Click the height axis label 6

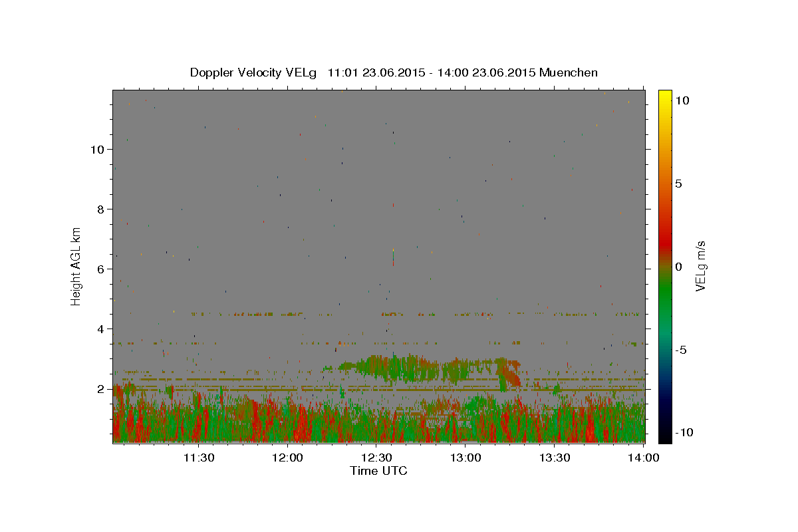(101, 269)
